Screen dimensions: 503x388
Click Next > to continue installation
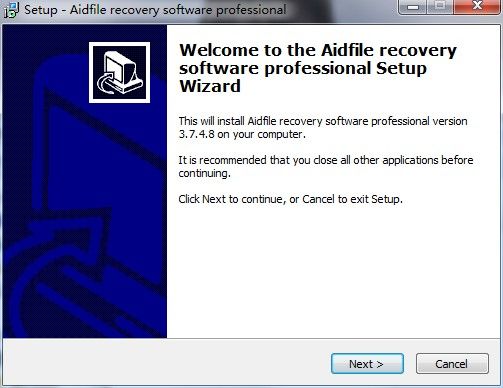tap(367, 364)
